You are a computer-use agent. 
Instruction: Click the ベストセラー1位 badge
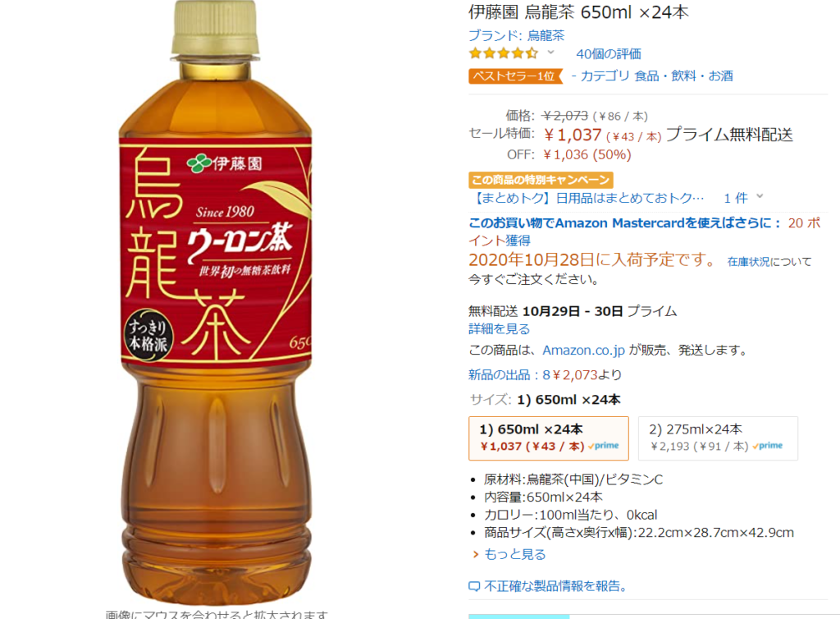(x=515, y=76)
